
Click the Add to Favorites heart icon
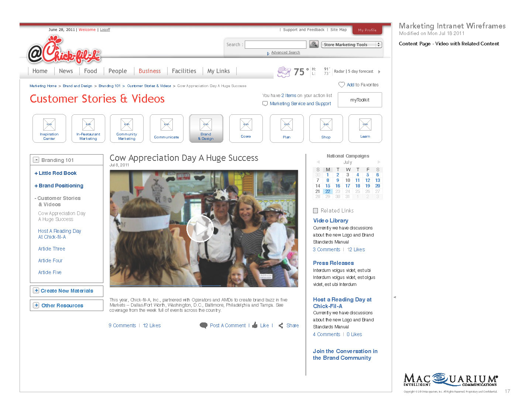click(x=341, y=84)
